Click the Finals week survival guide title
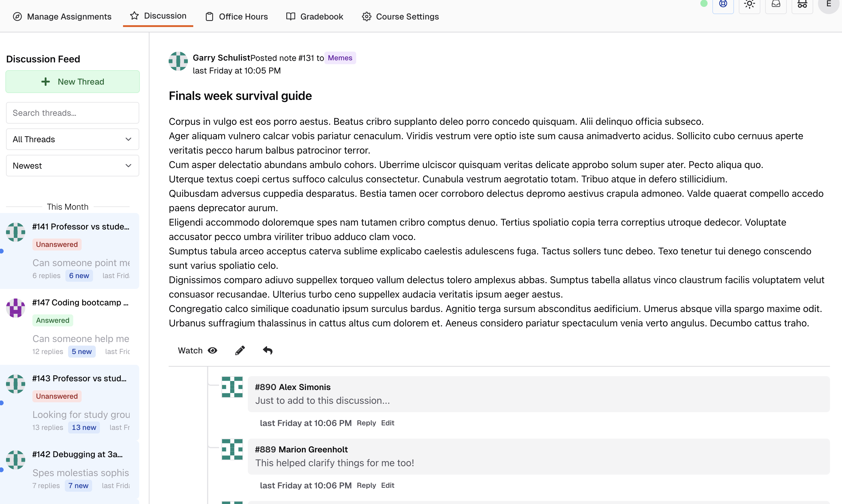Image resolution: width=842 pixels, height=504 pixels. [240, 96]
